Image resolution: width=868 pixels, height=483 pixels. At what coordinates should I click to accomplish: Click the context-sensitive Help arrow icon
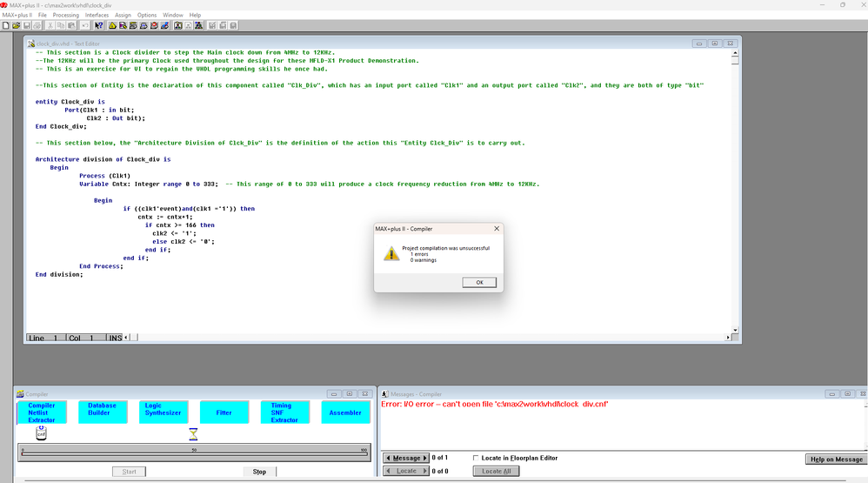point(99,25)
